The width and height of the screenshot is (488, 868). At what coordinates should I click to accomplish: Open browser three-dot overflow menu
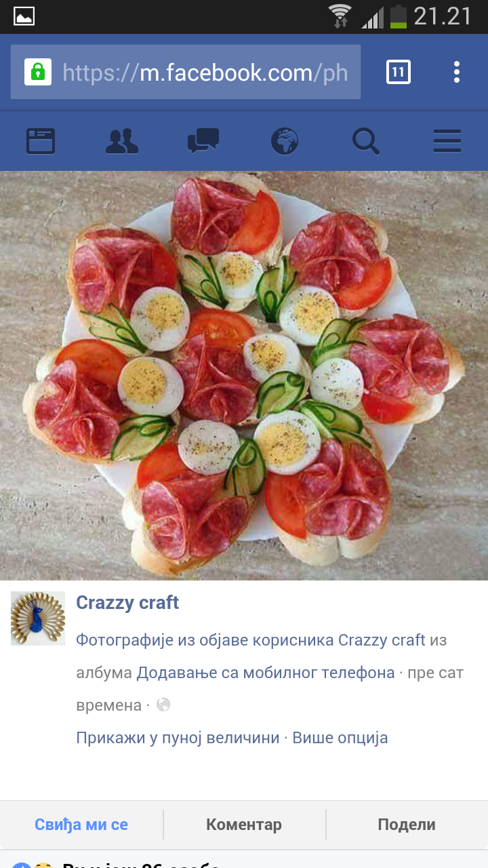click(x=457, y=72)
